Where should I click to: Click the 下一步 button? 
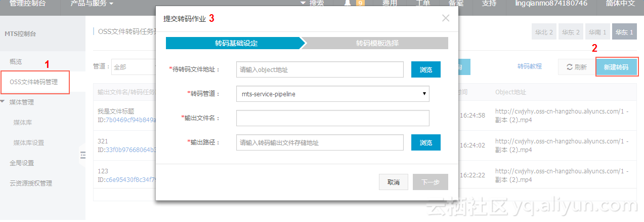(431, 182)
